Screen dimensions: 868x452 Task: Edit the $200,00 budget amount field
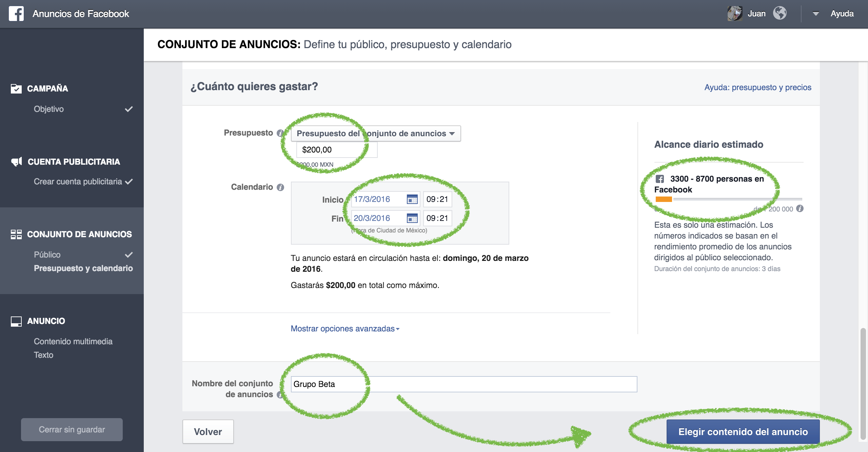337,150
